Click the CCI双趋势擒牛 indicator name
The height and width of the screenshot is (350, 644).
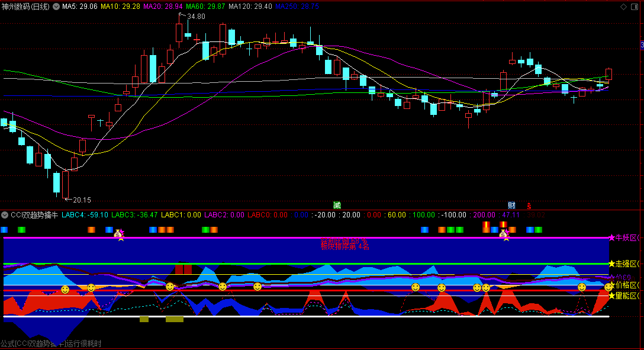point(34,215)
